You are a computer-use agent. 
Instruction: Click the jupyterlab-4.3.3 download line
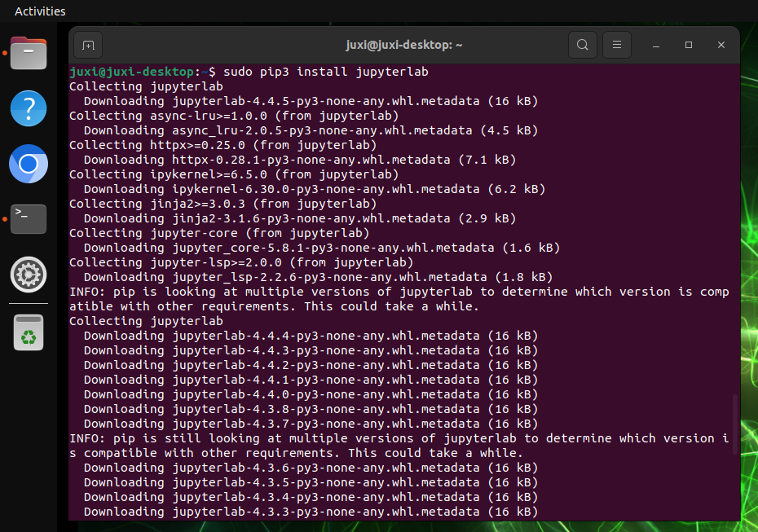(x=311, y=512)
